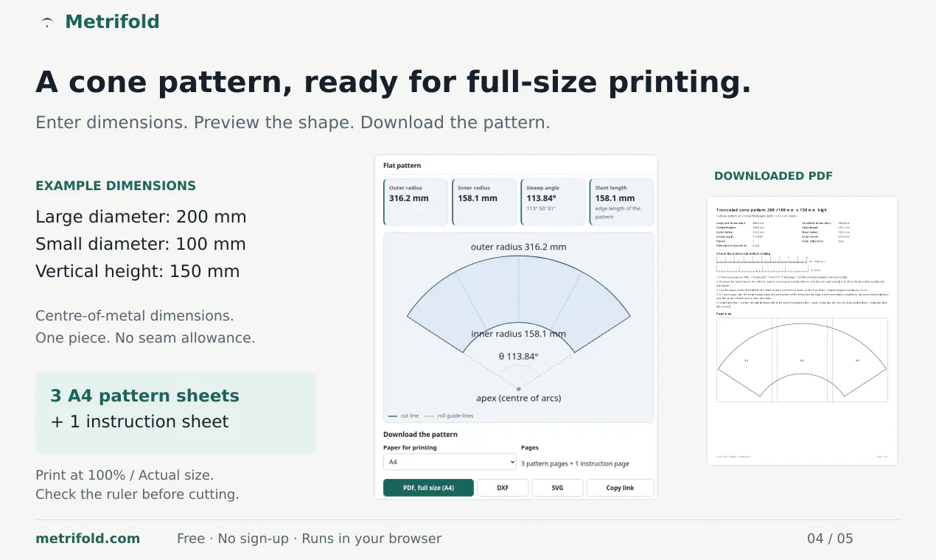The height and width of the screenshot is (560, 936).
Task: Export the pattern as DXF
Action: (x=503, y=488)
